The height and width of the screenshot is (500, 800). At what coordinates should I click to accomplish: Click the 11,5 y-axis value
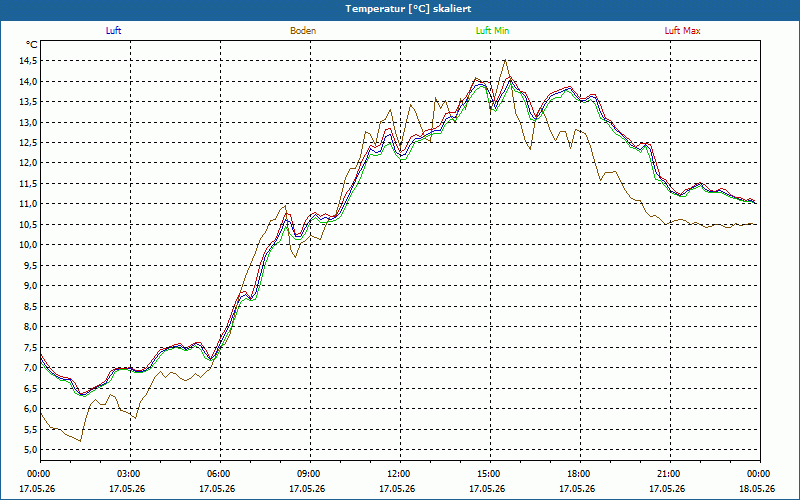click(28, 184)
